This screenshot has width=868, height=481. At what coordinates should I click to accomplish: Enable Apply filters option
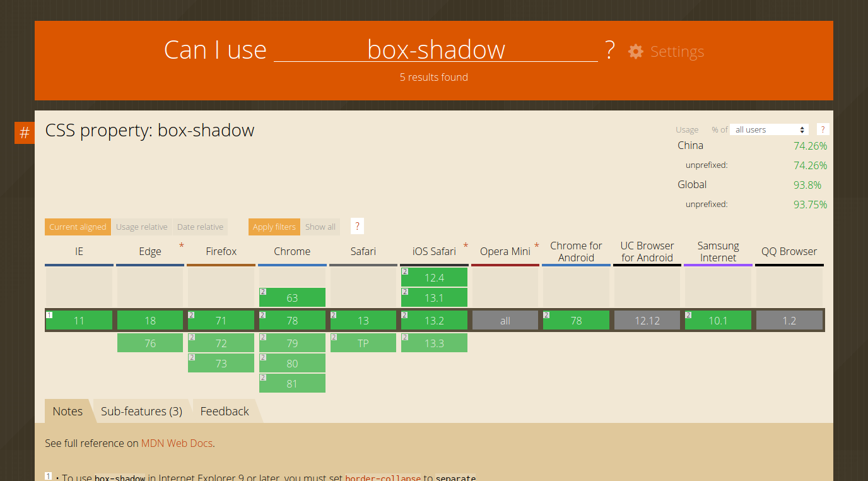[x=274, y=227]
